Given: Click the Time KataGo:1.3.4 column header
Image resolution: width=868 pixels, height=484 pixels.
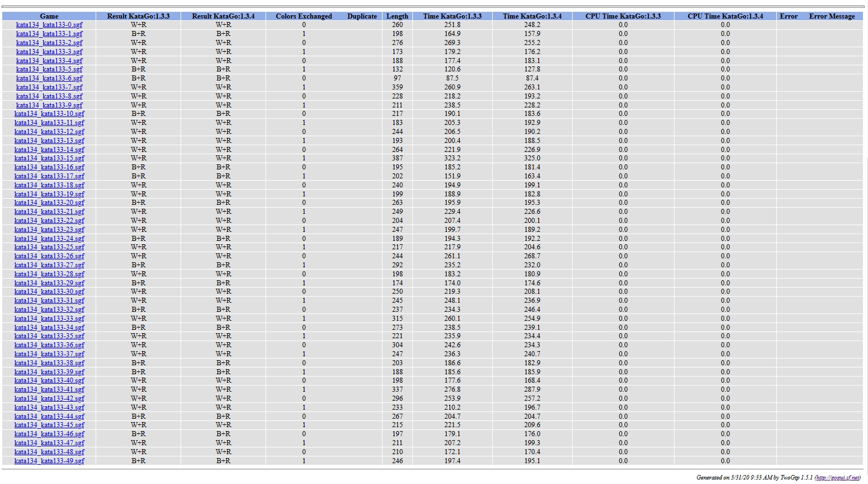Looking at the screenshot, I should pos(532,16).
